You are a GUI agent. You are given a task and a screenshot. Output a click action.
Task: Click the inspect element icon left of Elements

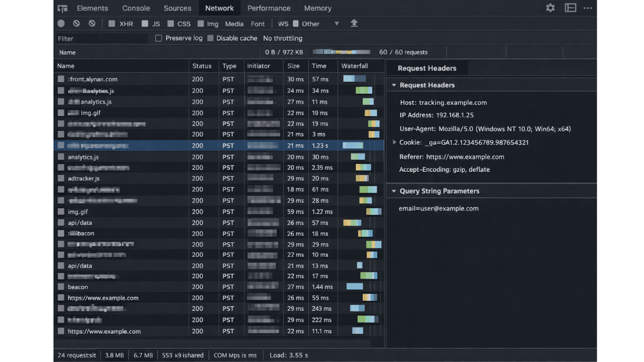63,8
